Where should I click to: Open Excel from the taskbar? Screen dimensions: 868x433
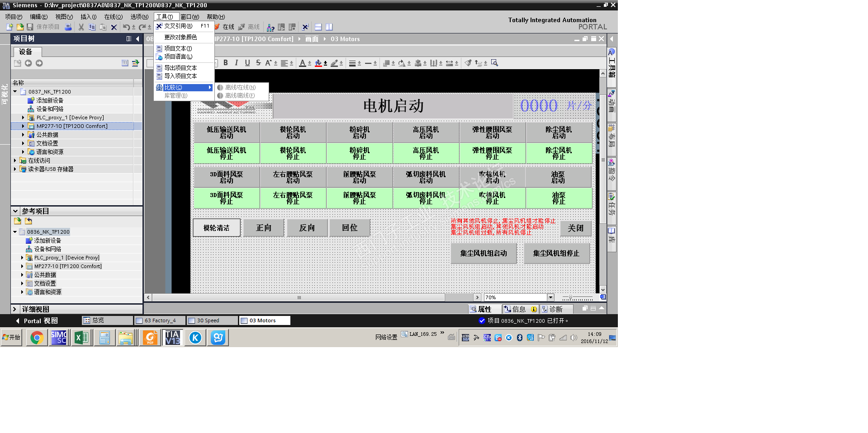81,338
